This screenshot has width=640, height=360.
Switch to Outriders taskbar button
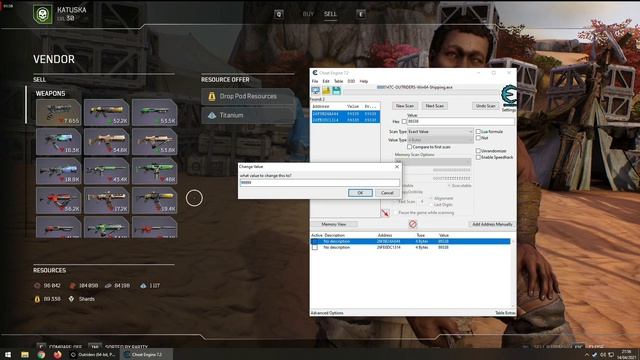(93, 355)
